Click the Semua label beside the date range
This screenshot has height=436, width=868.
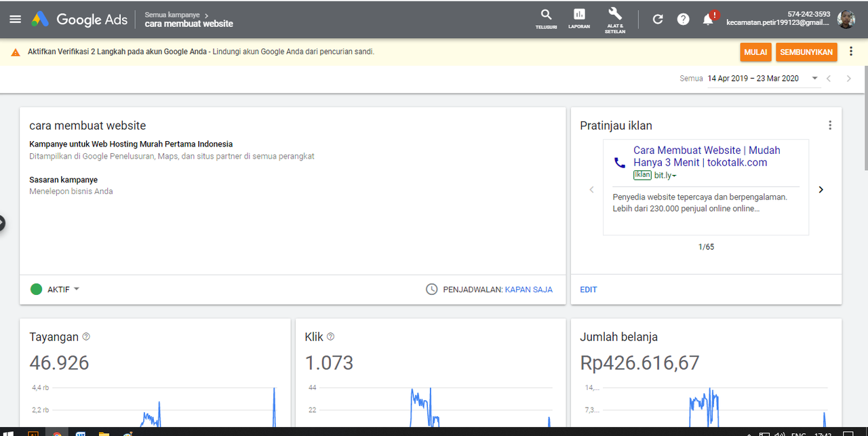coord(691,79)
